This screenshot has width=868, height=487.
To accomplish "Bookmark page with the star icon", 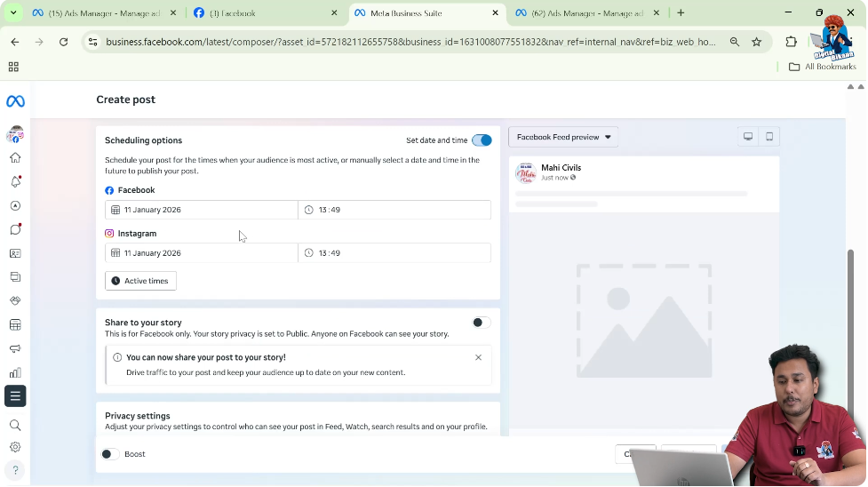I will click(757, 42).
